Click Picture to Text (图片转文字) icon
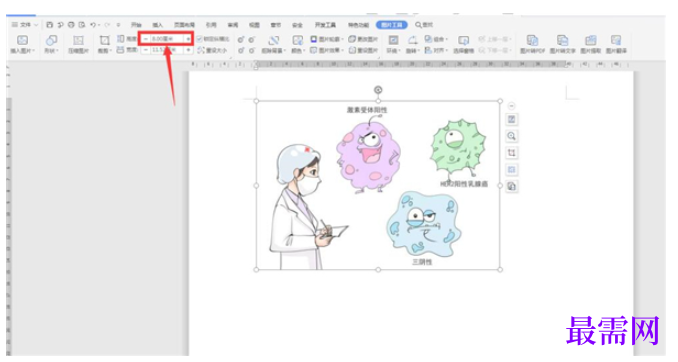This screenshot has width=678, height=362. coord(562,41)
